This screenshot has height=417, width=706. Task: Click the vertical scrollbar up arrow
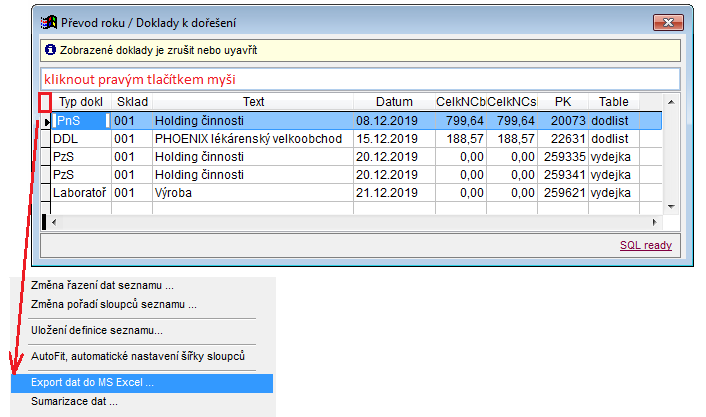[671, 102]
